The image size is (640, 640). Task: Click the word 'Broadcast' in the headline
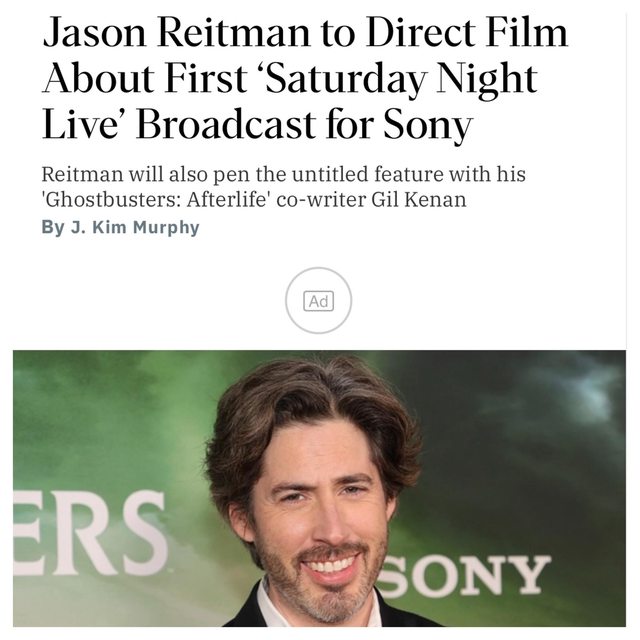pos(226,124)
